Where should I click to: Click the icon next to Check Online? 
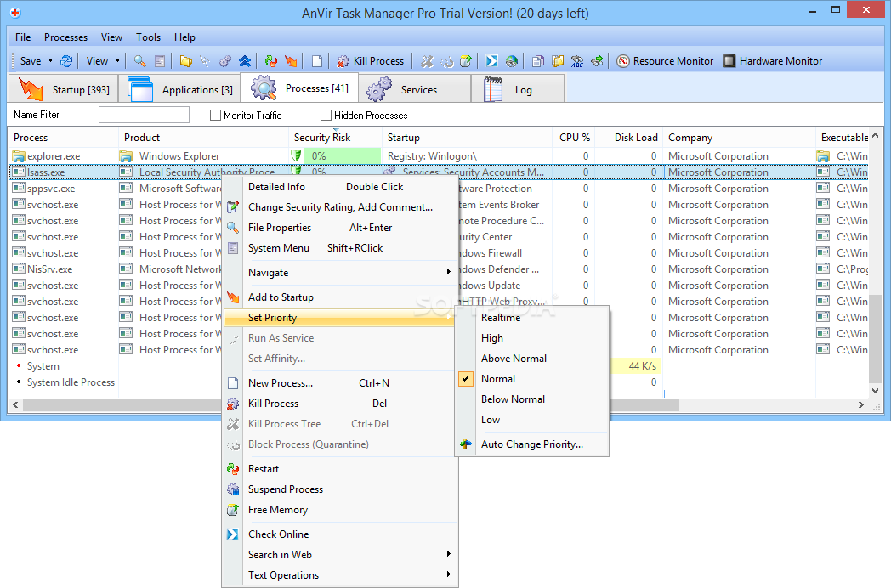tap(233, 534)
